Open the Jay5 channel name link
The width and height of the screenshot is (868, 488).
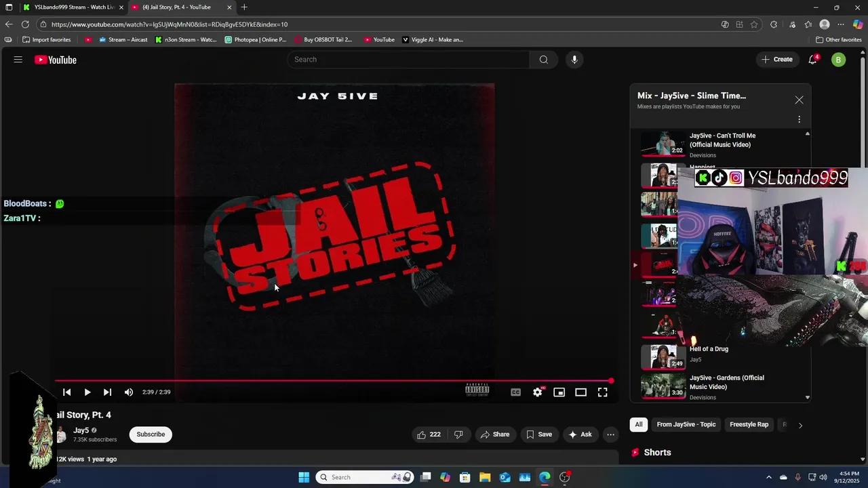pyautogui.click(x=81, y=430)
